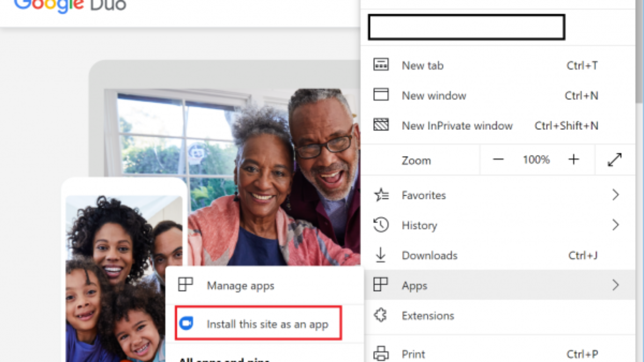Click the New InPrivate window icon
Screen dimensions: 644x362
pyautogui.click(x=381, y=125)
